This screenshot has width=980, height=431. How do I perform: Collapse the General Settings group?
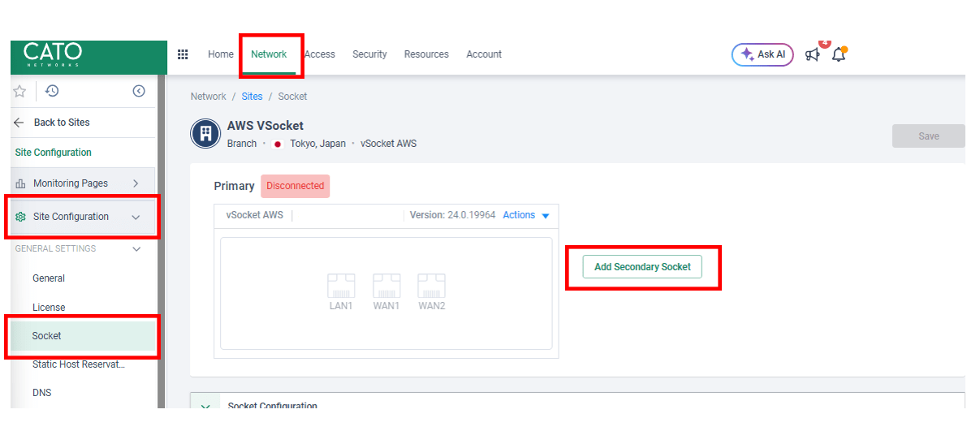tap(136, 249)
